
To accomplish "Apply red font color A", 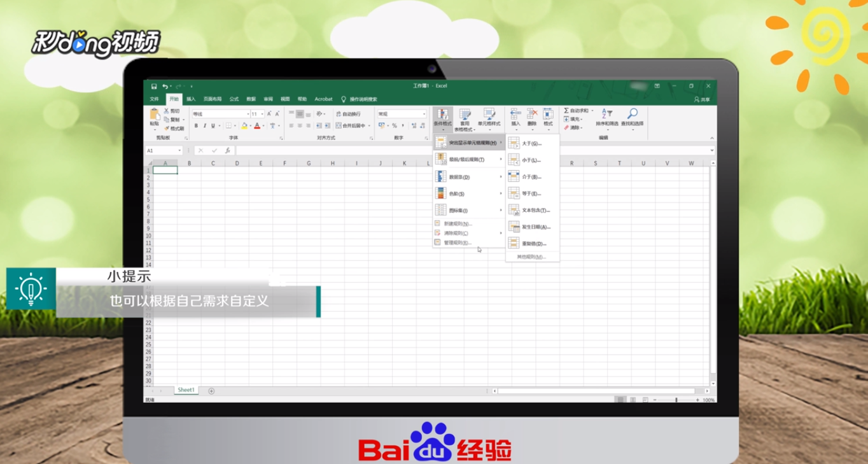I will 257,126.
